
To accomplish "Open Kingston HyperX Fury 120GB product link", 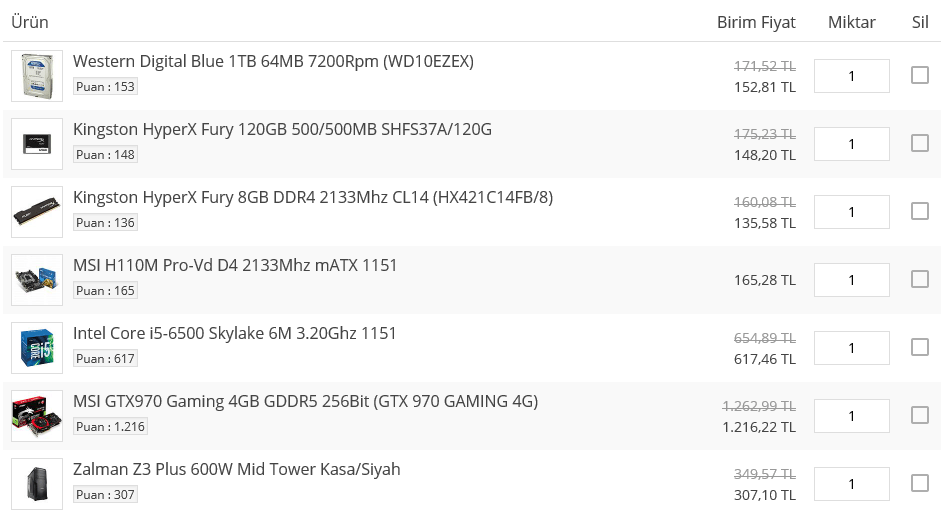I will (282, 130).
